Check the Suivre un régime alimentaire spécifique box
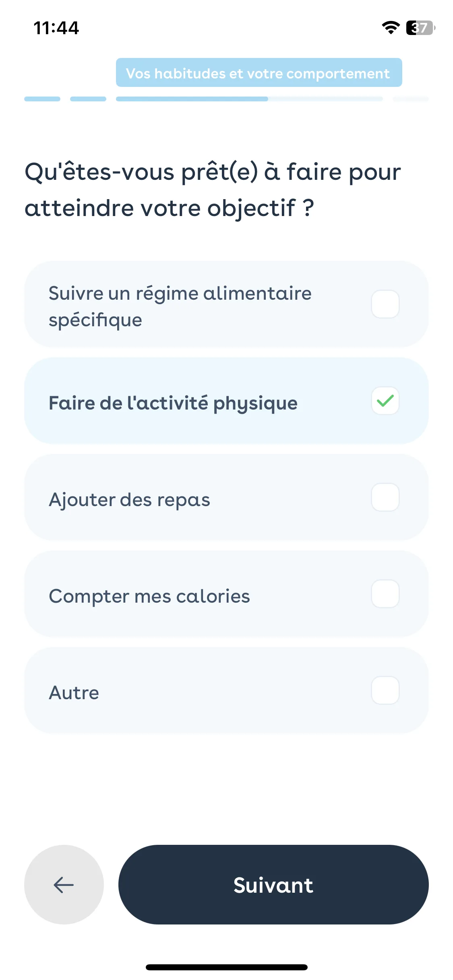The height and width of the screenshot is (980, 453). (385, 304)
